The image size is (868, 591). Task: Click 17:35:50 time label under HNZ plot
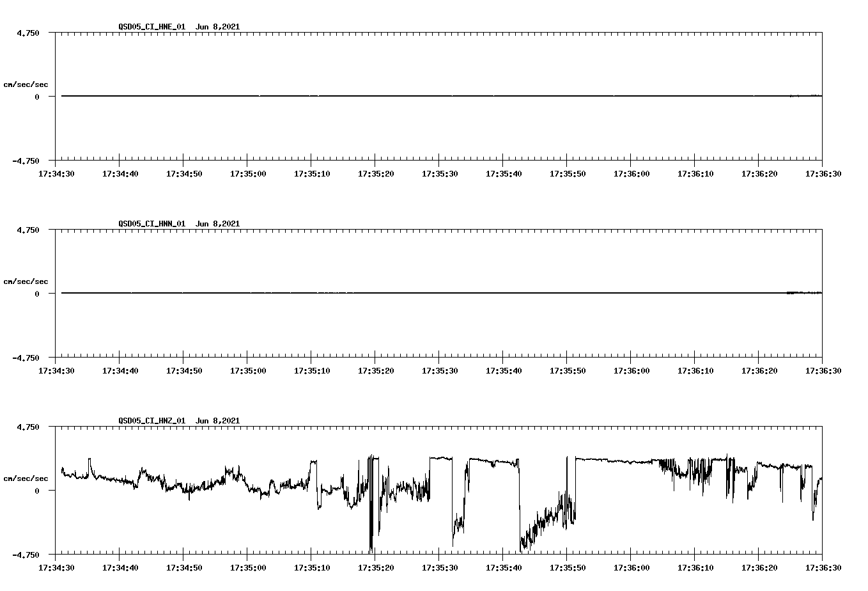(x=568, y=567)
